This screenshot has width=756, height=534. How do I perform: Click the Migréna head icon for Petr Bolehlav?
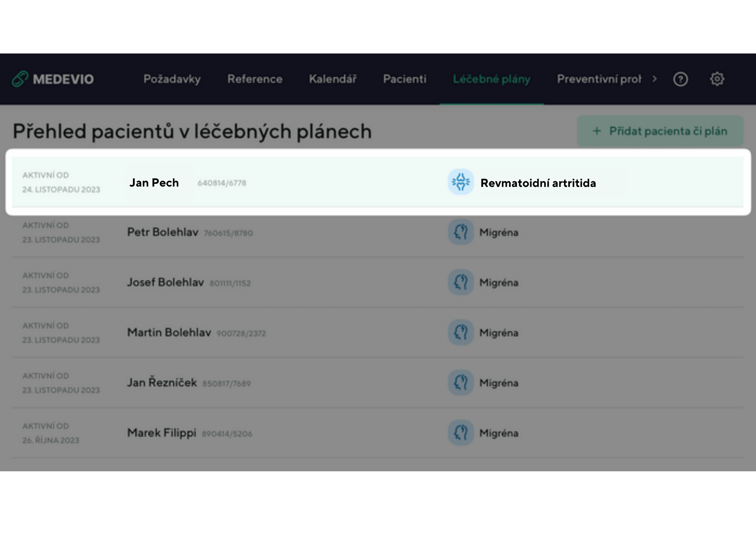(x=461, y=232)
